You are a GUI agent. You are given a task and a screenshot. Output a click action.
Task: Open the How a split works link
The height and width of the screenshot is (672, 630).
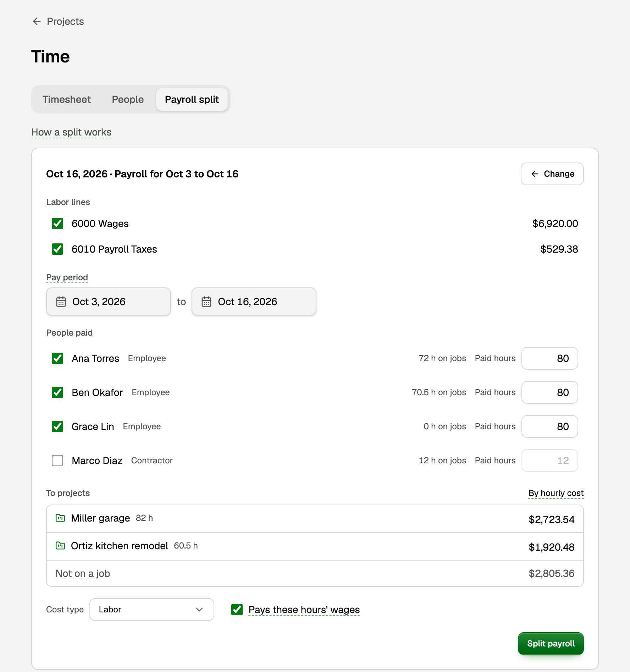71,132
